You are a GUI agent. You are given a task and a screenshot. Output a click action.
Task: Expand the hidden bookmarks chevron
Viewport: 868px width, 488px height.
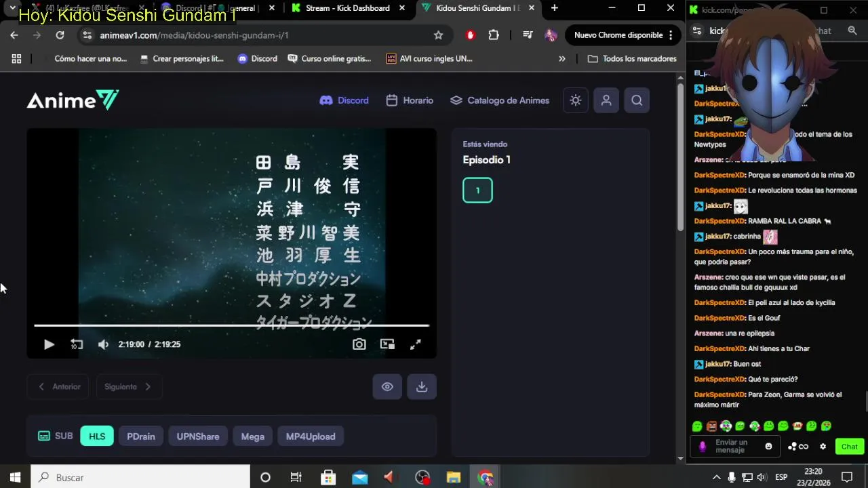point(561,59)
